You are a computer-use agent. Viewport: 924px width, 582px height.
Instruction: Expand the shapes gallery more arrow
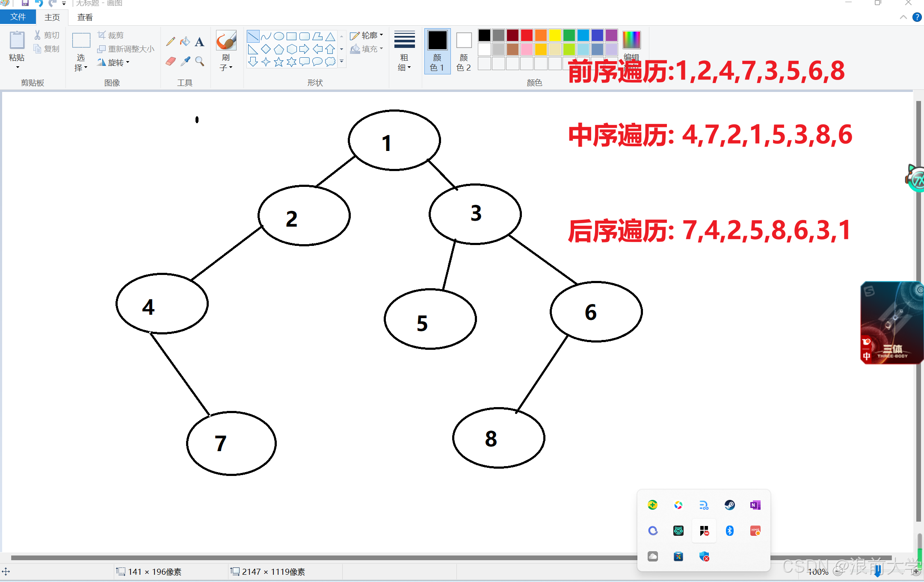341,62
